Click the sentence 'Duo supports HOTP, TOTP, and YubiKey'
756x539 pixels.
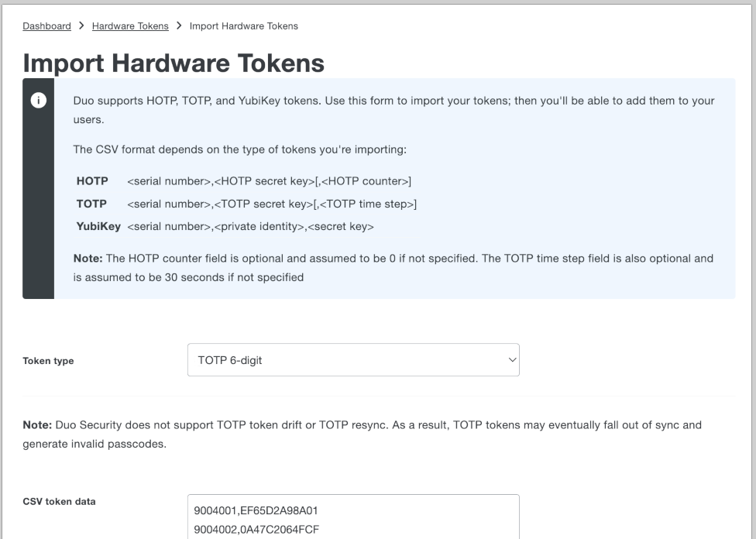click(394, 110)
